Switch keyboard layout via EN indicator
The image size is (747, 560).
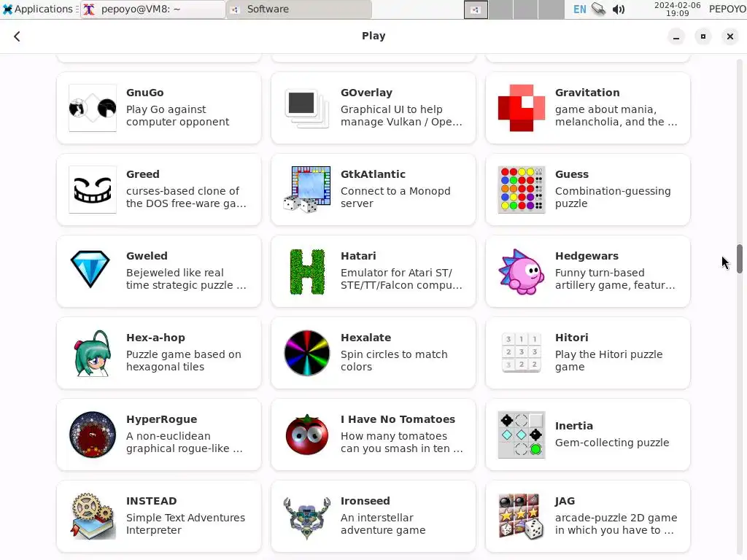pos(579,9)
